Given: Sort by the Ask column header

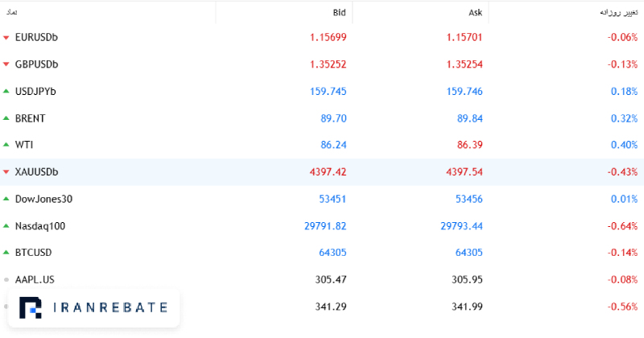Looking at the screenshot, I should [476, 13].
